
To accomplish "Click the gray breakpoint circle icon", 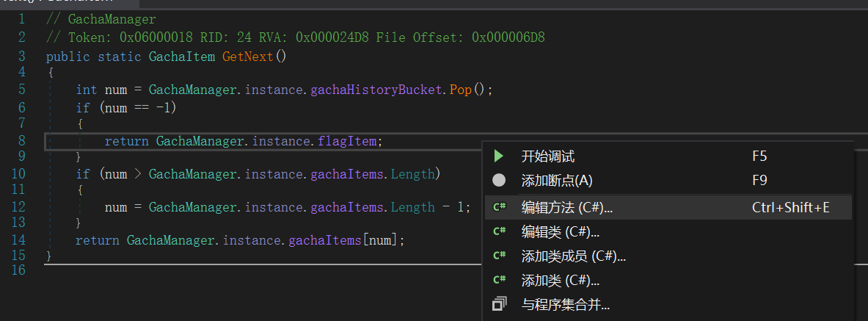I will (499, 180).
